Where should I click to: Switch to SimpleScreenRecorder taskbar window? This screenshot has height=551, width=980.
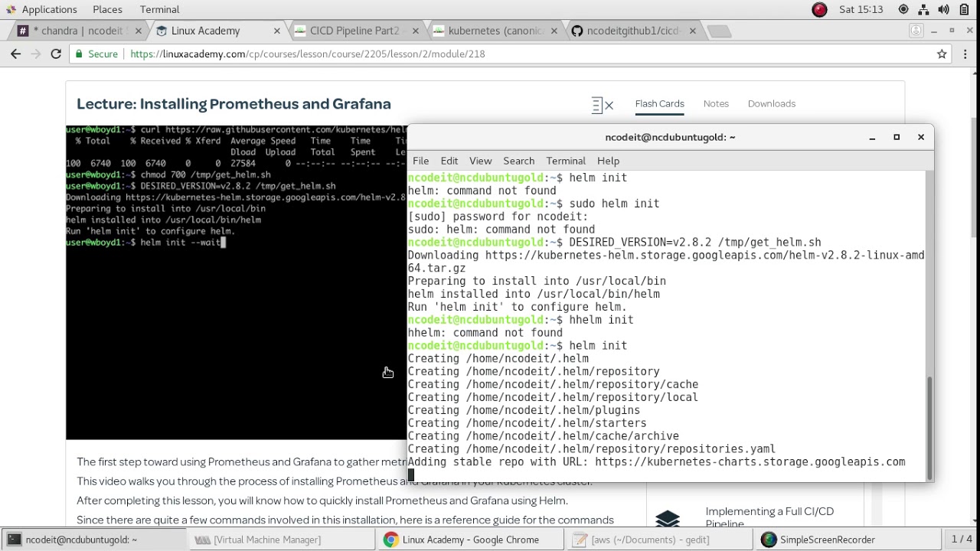[x=850, y=540]
